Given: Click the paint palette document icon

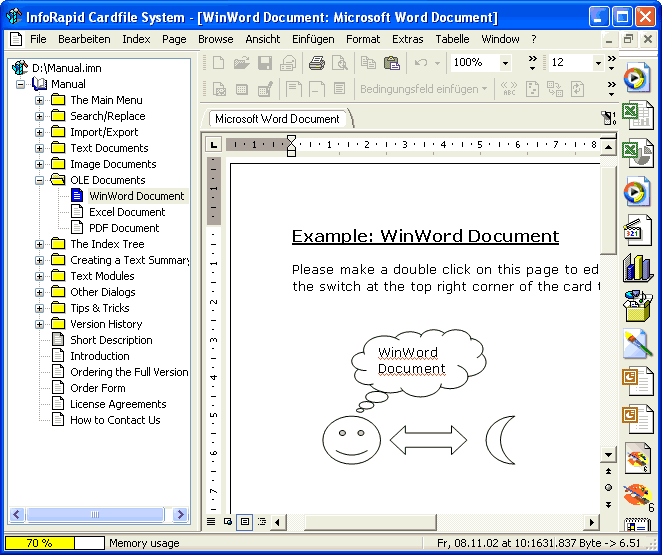Looking at the screenshot, I should pos(638,458).
